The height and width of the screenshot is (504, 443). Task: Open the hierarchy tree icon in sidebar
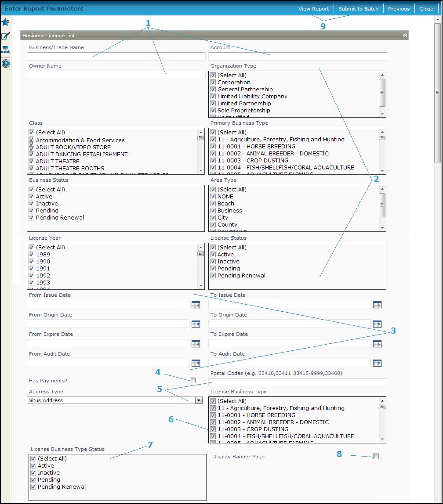click(5, 50)
